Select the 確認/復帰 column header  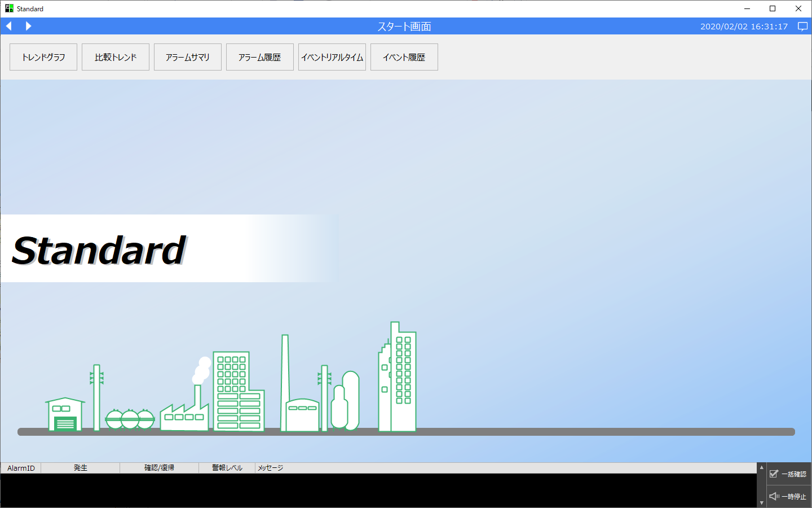(159, 468)
